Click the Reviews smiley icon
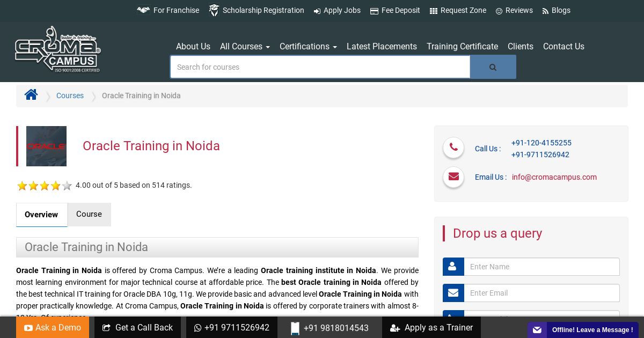The image size is (644, 338). click(499, 11)
